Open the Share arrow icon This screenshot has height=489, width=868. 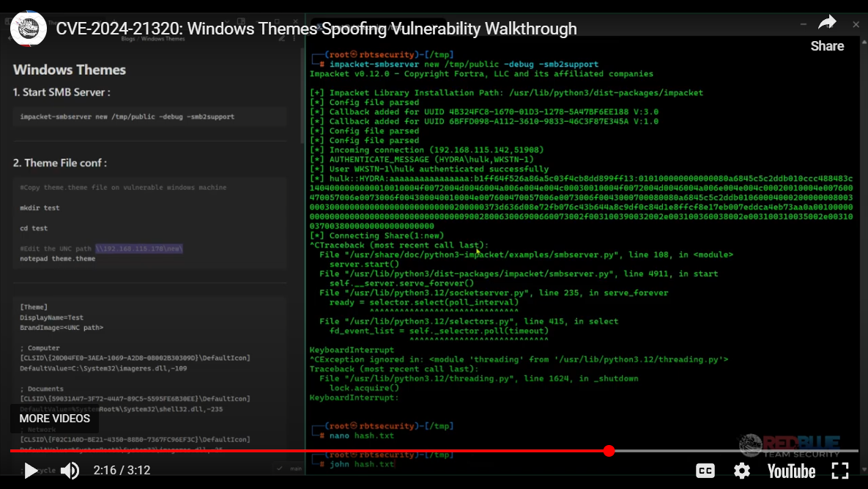tap(827, 23)
